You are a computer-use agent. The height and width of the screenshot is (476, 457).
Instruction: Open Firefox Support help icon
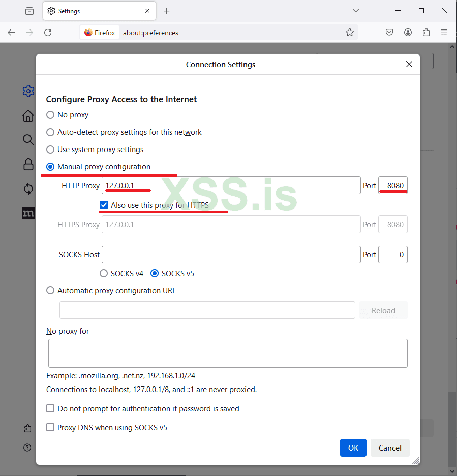click(27, 448)
